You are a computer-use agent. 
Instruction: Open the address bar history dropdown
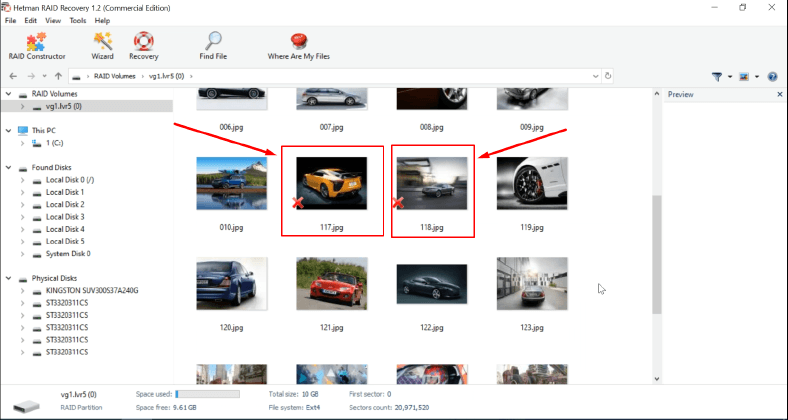596,76
